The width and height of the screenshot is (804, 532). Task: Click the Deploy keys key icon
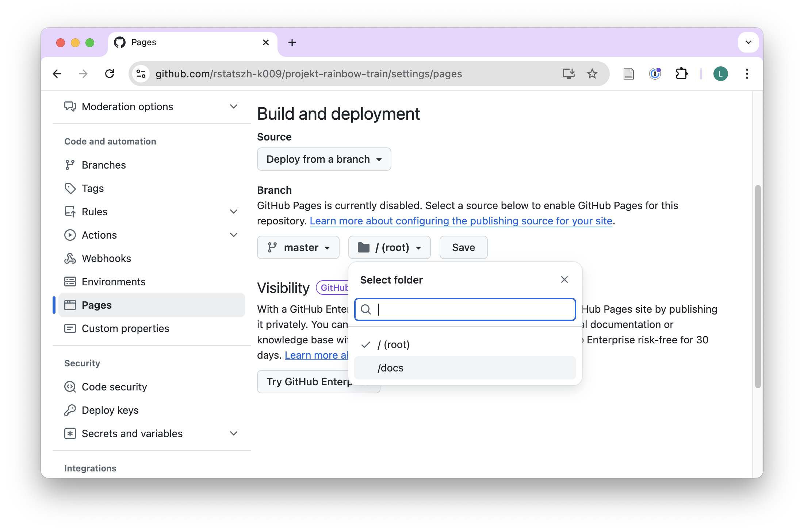(70, 410)
